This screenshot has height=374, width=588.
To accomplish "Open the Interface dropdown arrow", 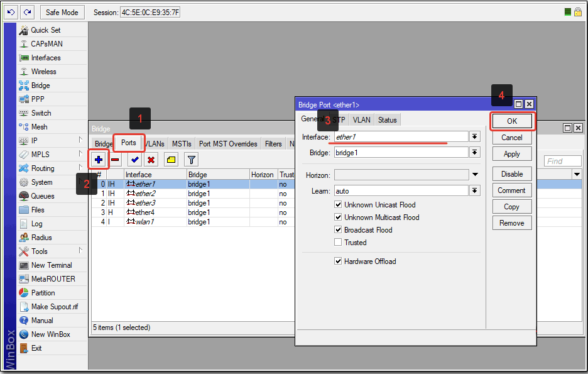I will 475,136.
